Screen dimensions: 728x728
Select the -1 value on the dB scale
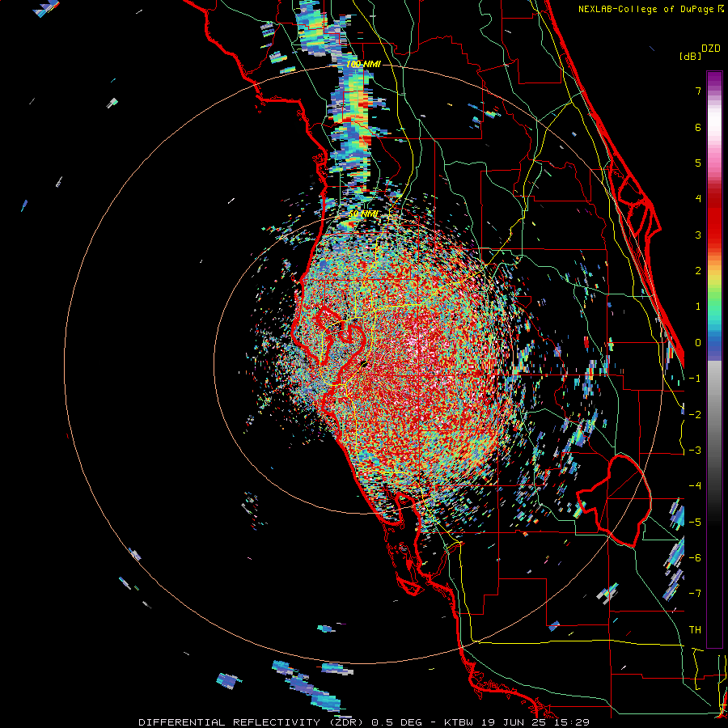pyautogui.click(x=695, y=379)
